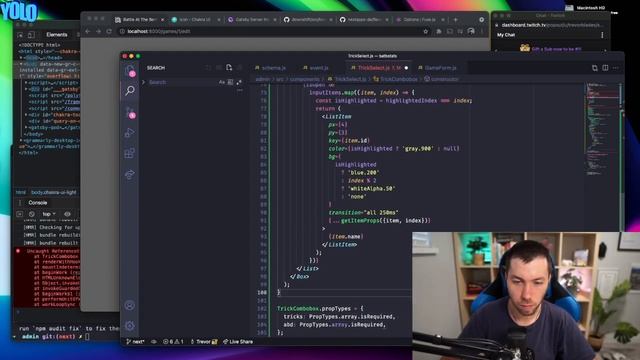This screenshot has width=640, height=360.
Task: Select the Search view magnifier icon
Action: point(130,90)
